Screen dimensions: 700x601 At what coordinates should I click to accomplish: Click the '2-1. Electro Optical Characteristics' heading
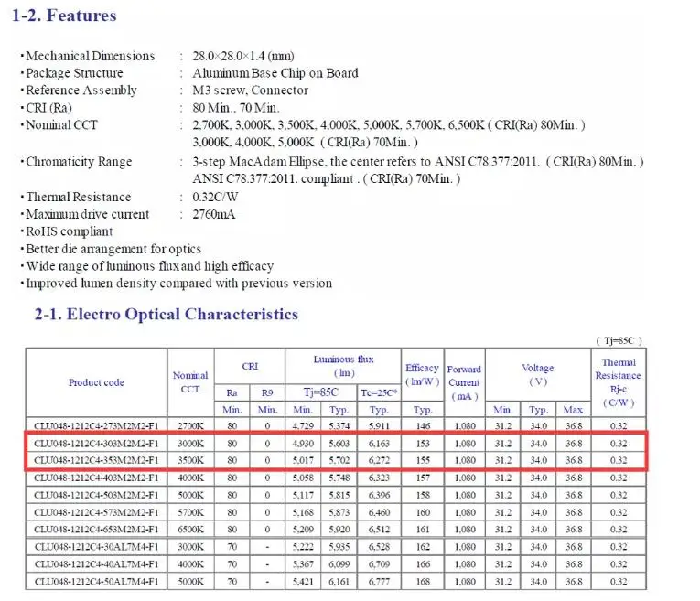click(166, 314)
